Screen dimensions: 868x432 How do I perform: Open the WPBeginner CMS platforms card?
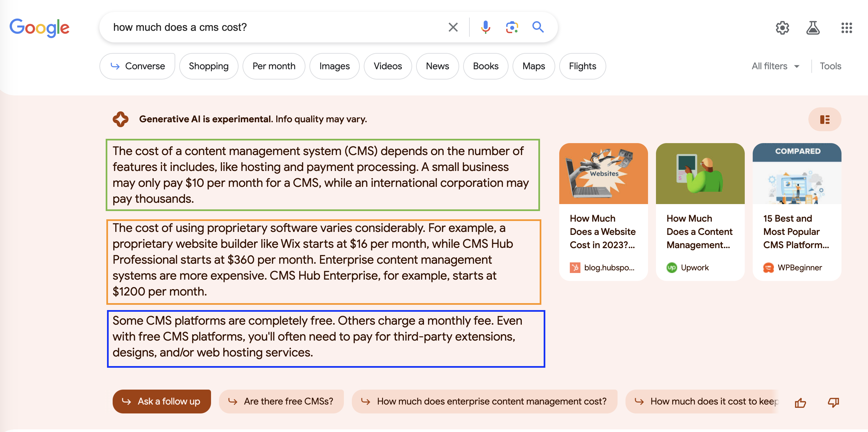click(x=796, y=212)
